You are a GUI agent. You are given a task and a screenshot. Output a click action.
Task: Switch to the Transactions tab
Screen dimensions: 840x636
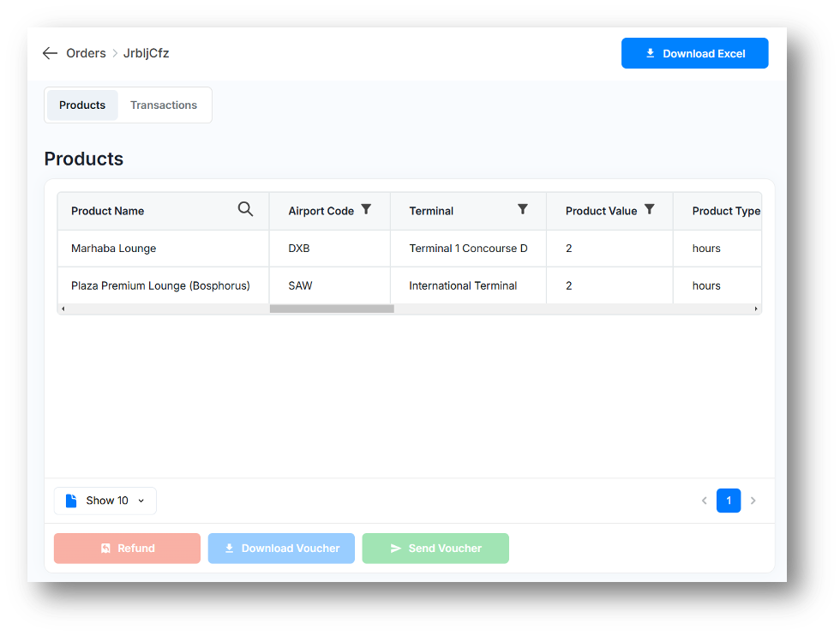click(164, 105)
